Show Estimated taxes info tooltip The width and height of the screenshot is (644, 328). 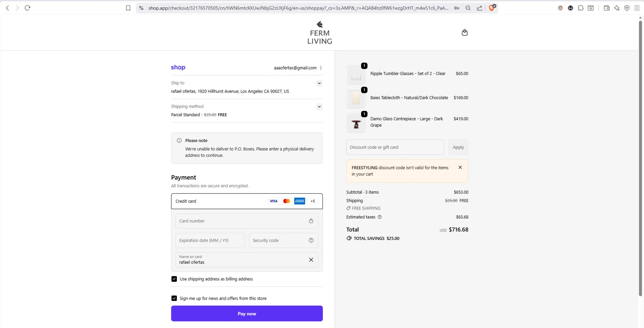[x=380, y=217]
